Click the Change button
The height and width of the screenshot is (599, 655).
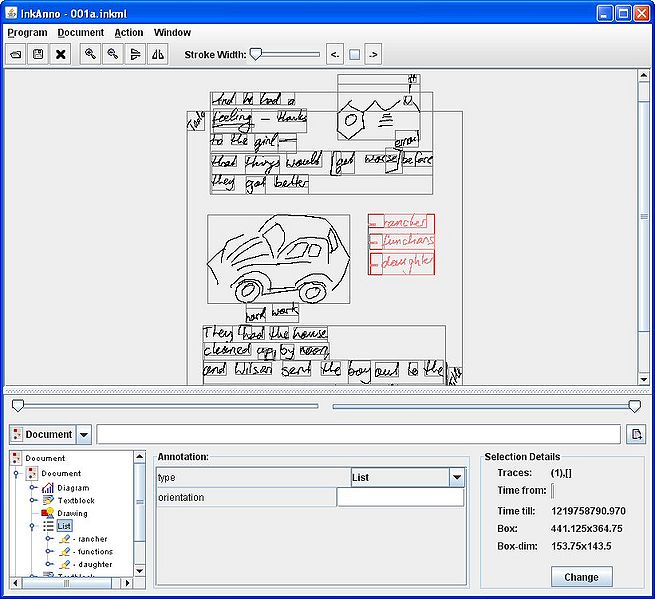(581, 577)
